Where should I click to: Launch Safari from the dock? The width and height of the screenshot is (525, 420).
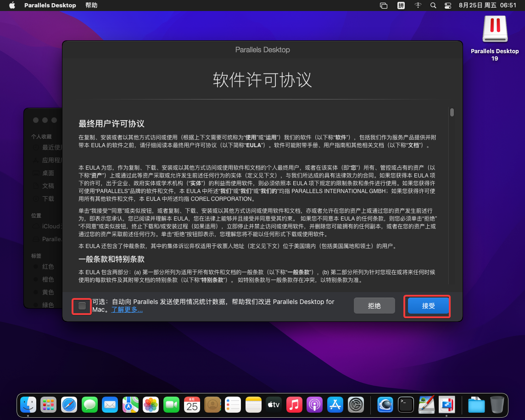point(69,405)
